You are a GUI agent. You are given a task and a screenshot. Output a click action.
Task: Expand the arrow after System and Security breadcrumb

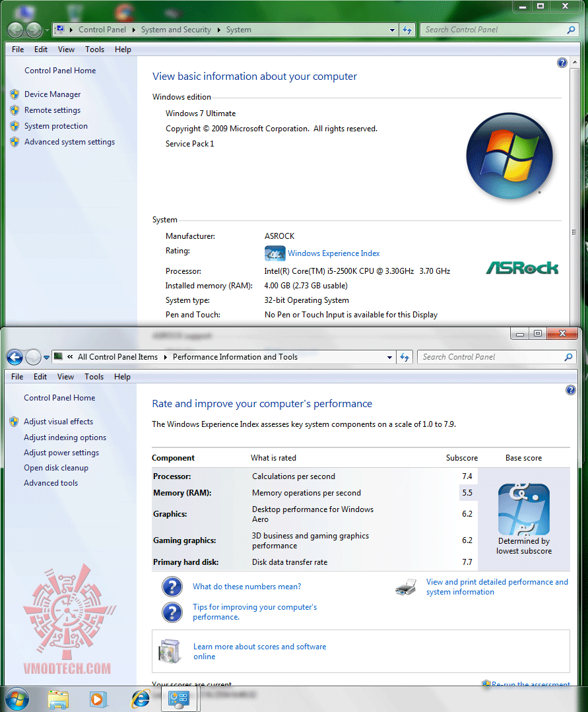click(x=219, y=30)
